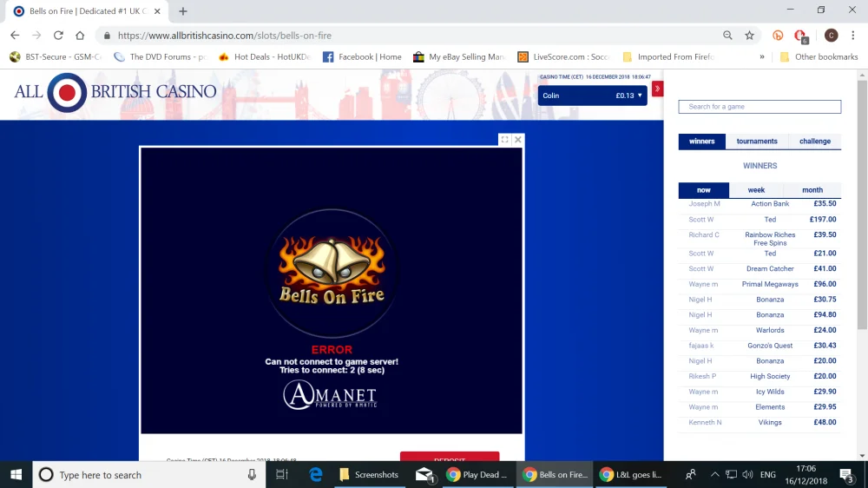This screenshot has width=868, height=488.
Task: Open the red extension with badge 6
Action: click(800, 36)
